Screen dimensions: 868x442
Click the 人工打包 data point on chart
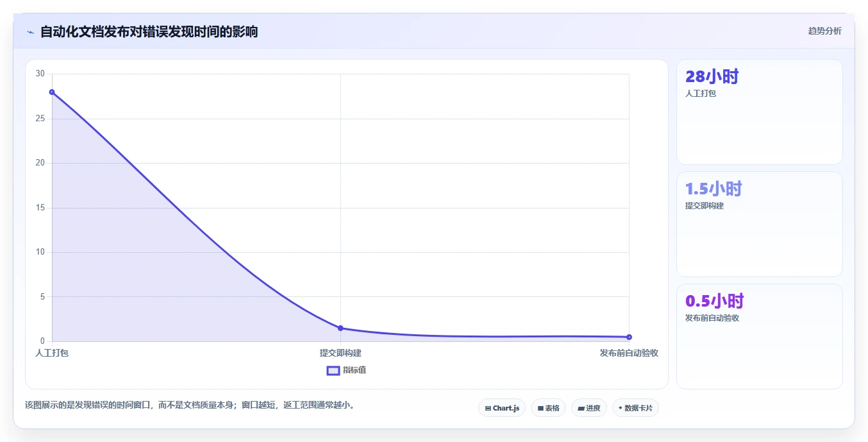(x=52, y=92)
